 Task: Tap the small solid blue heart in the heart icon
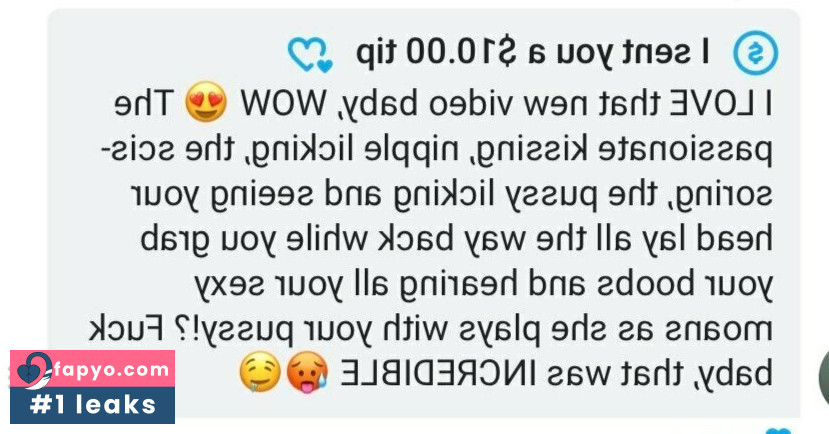tap(325, 66)
